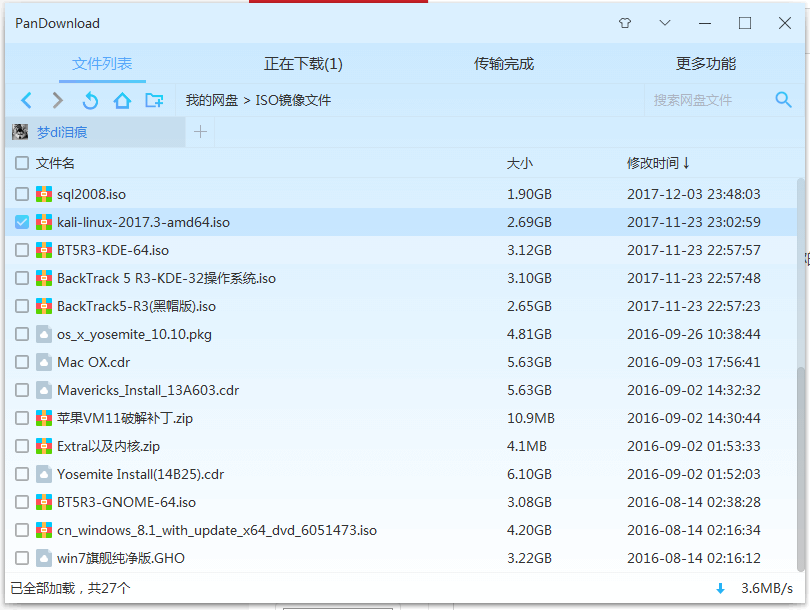
Task: Open the 更多功能 tab
Action: point(706,64)
